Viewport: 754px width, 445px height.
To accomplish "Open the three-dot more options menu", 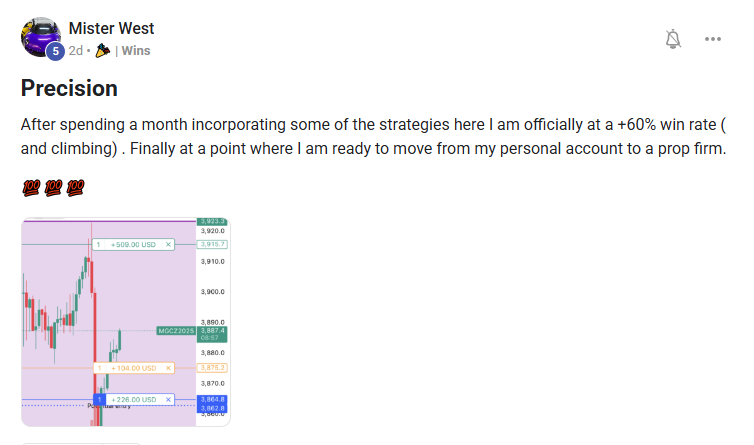I will [713, 39].
